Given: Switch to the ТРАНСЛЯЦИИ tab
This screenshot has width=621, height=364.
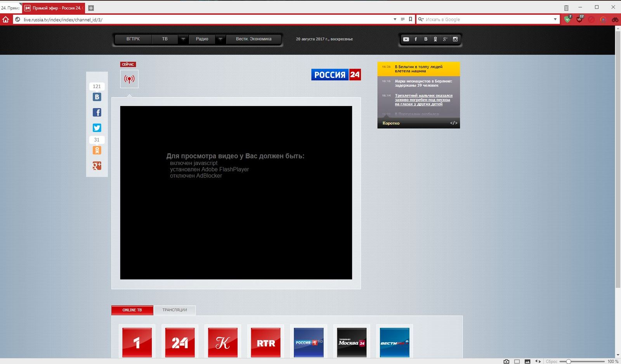Looking at the screenshot, I should coord(175,310).
